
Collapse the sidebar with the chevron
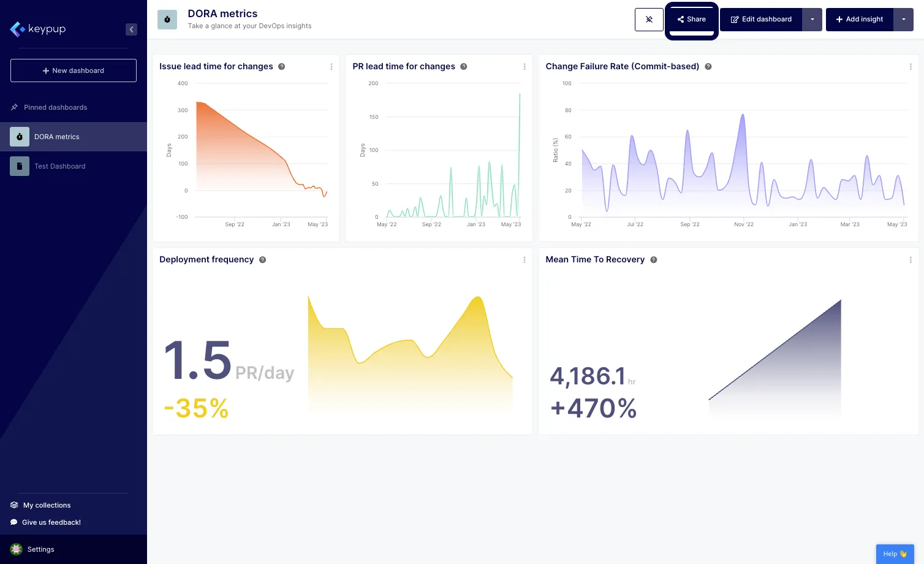pyautogui.click(x=131, y=29)
